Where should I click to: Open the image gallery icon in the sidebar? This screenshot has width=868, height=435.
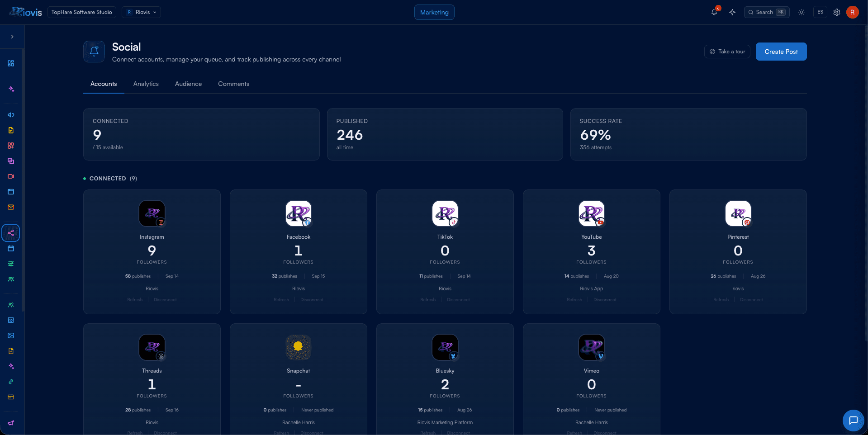(11, 336)
